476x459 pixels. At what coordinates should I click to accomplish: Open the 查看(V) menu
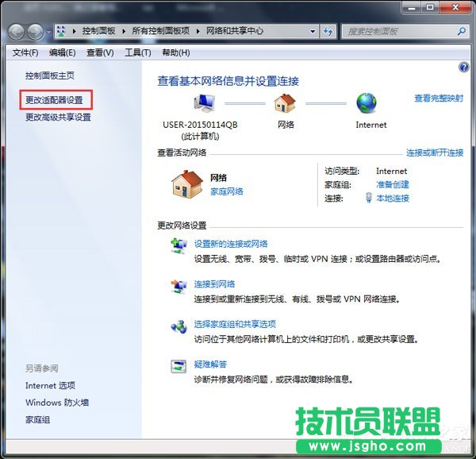(100, 53)
